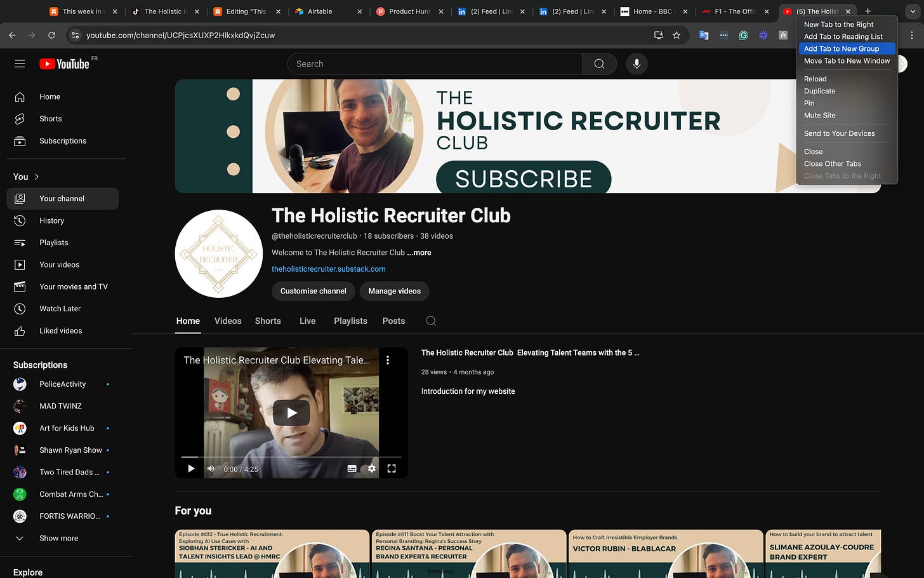The width and height of the screenshot is (924, 578).
Task: Open Your videos in sidebar
Action: (63, 265)
